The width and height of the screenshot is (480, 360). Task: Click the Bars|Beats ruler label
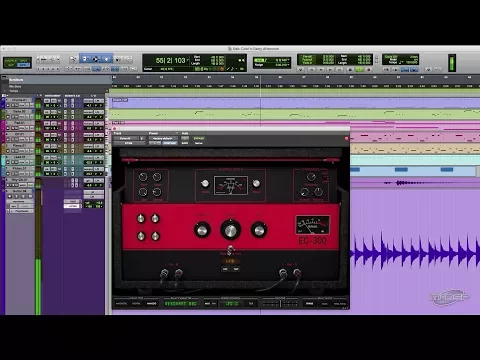tap(16, 80)
